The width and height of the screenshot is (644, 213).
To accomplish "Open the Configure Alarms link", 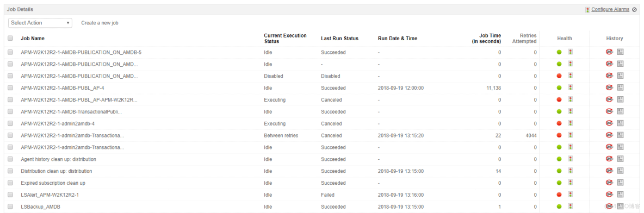I will click(x=610, y=9).
